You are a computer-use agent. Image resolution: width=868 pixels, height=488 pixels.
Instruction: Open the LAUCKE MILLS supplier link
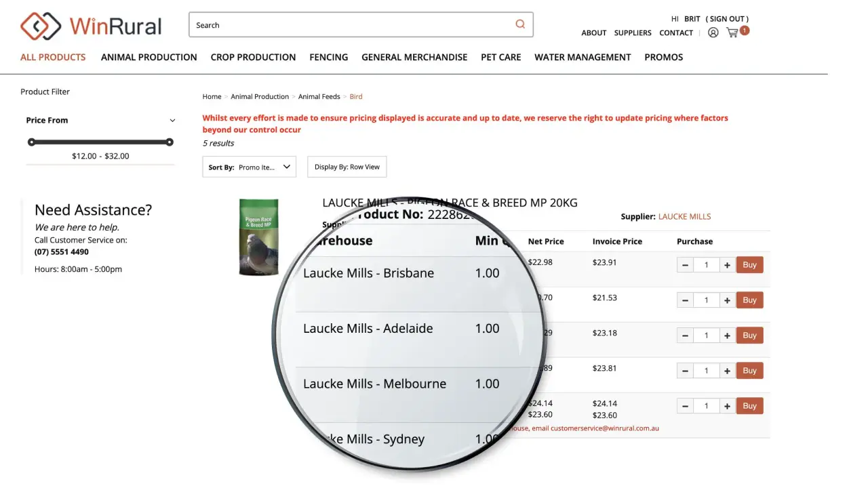[685, 217]
